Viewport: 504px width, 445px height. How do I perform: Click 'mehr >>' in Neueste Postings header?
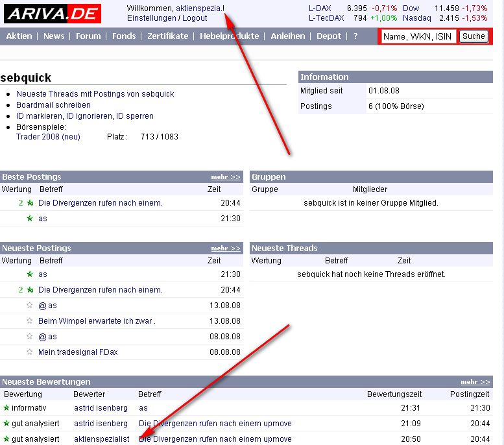tap(226, 248)
